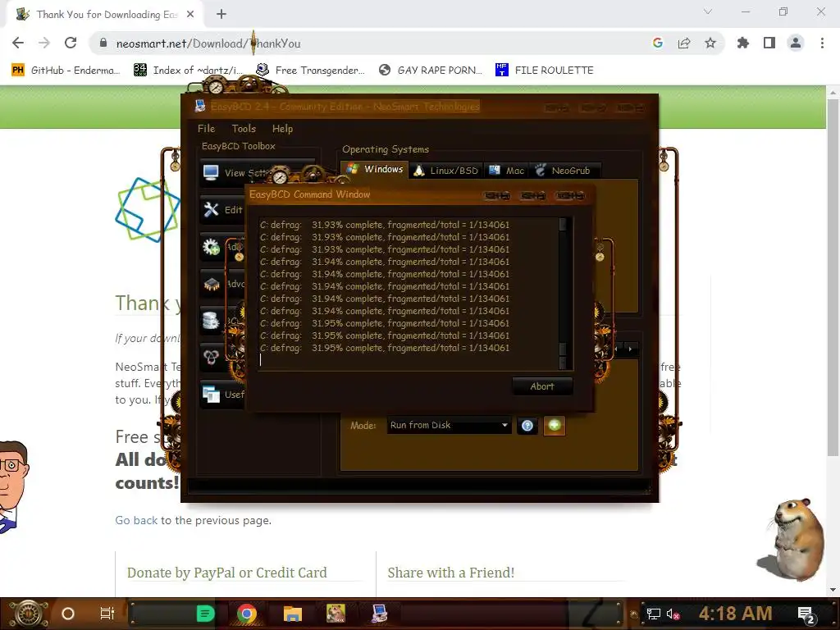This screenshot has width=840, height=630.
Task: Click the Useful Utilities windows icon
Action: (x=211, y=395)
